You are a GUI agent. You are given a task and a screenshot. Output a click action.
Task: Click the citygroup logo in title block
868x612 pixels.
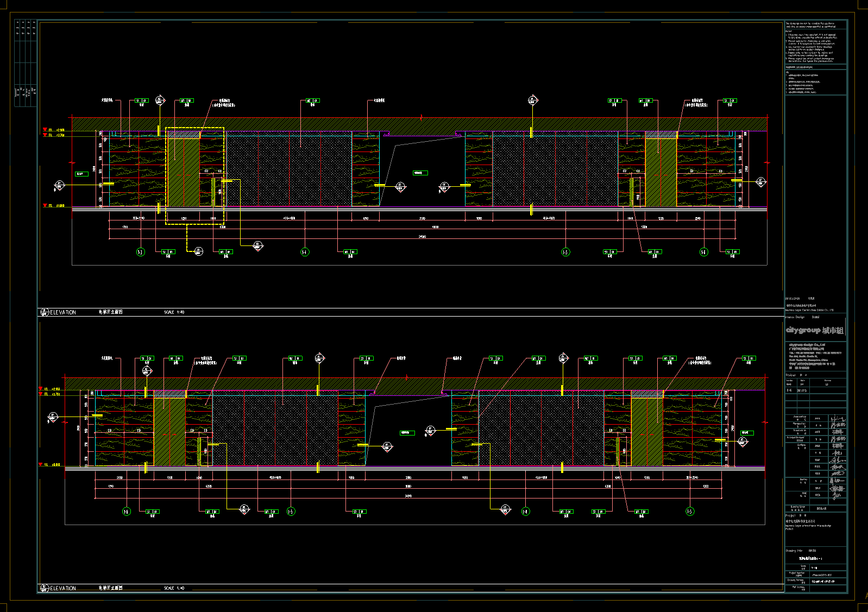pyautogui.click(x=814, y=330)
